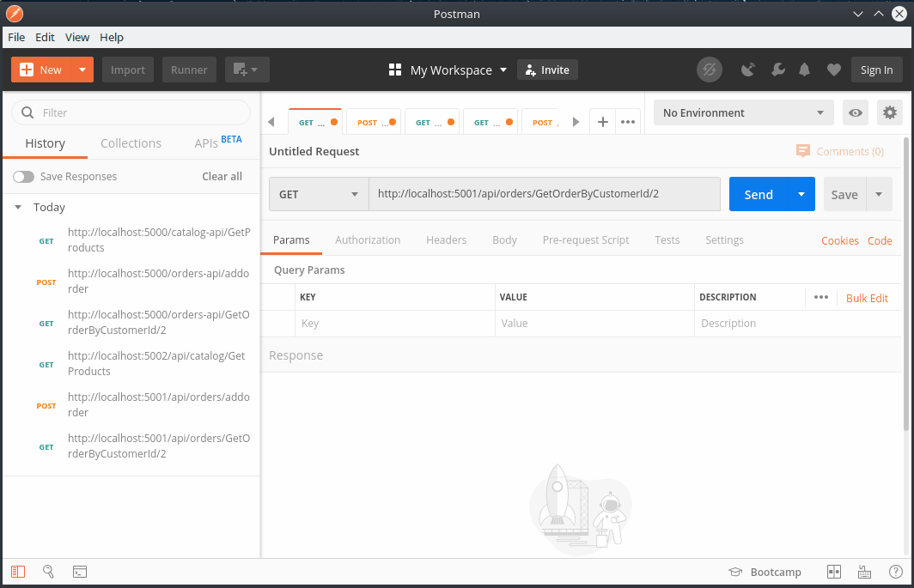Hide the sidebar using the panel toggle icon
Image resolution: width=914 pixels, height=588 pixels.
coord(15,572)
